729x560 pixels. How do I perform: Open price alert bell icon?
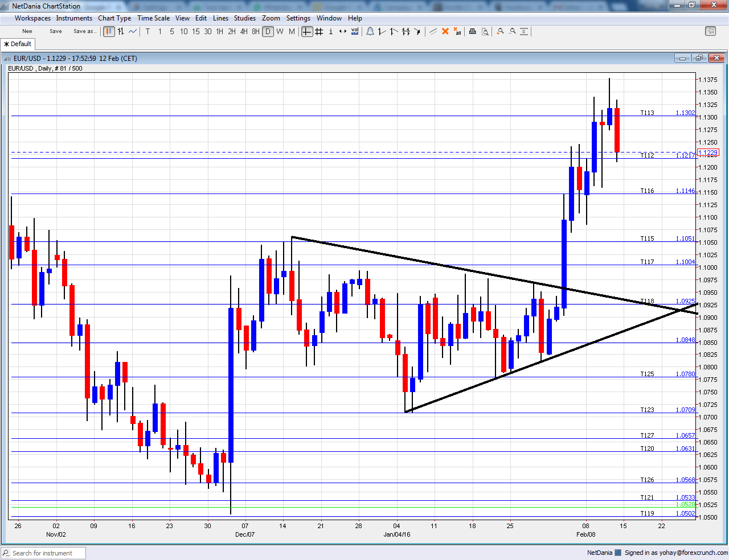click(x=370, y=31)
